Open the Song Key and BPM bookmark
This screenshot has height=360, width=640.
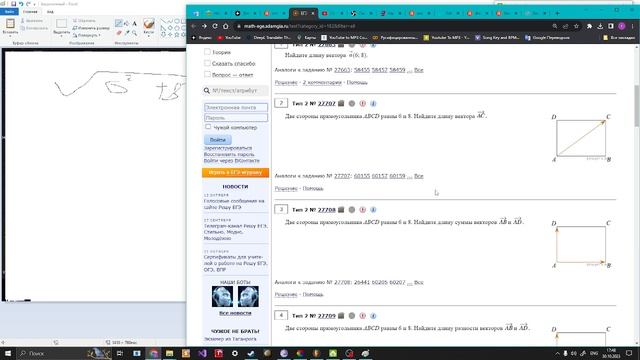pos(497,38)
